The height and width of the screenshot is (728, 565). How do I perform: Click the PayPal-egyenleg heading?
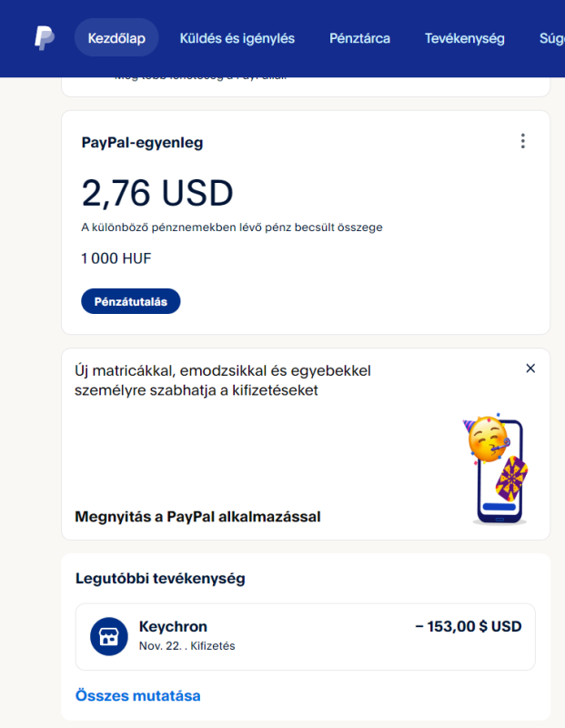point(142,143)
